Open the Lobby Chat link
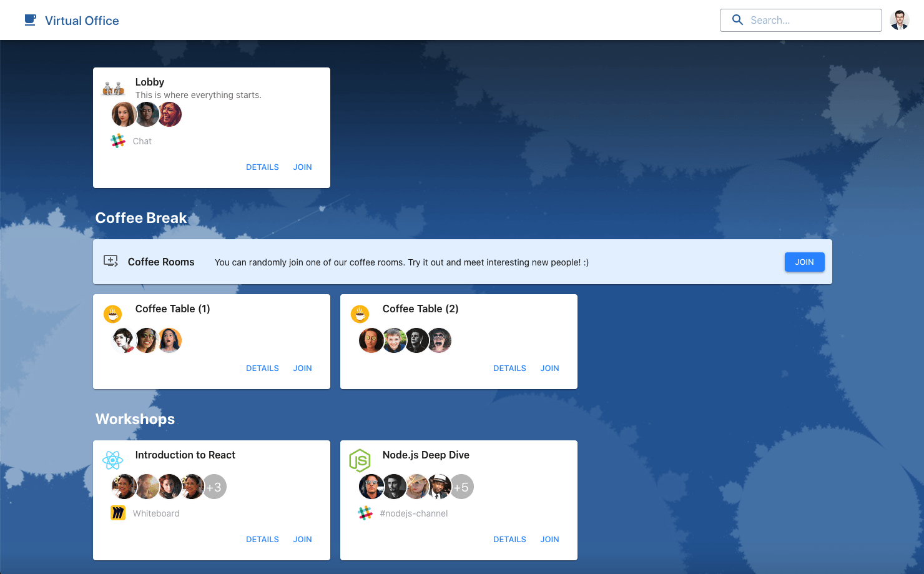 (x=142, y=141)
